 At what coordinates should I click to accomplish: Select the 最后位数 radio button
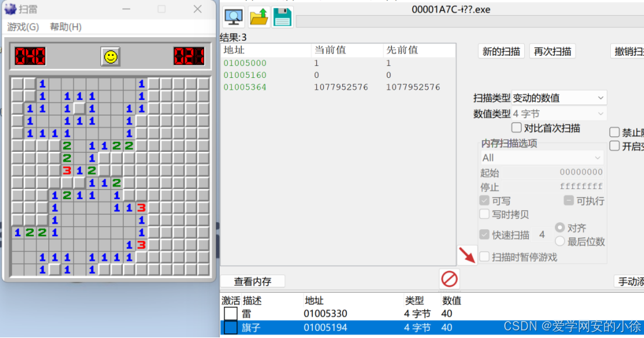click(x=560, y=241)
